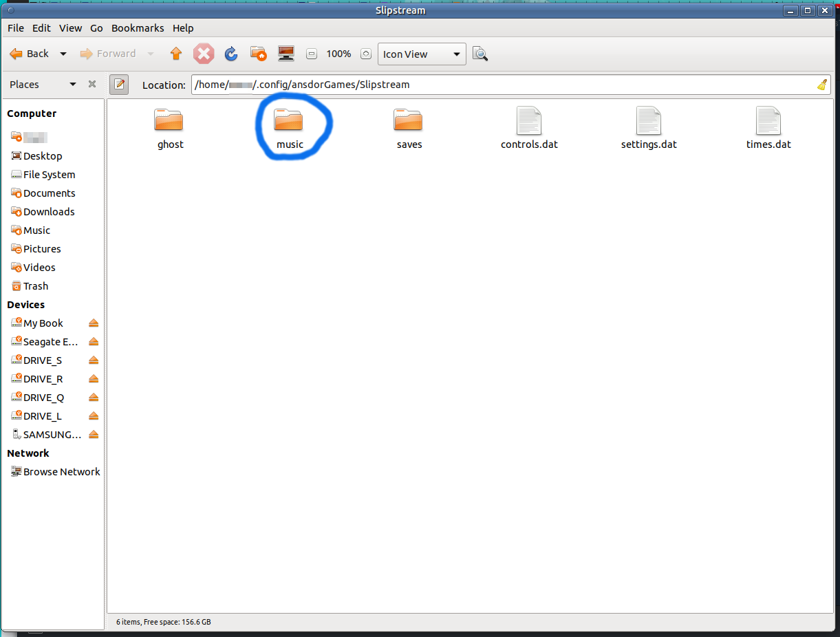
Task: Open the File menu
Action: (15, 28)
